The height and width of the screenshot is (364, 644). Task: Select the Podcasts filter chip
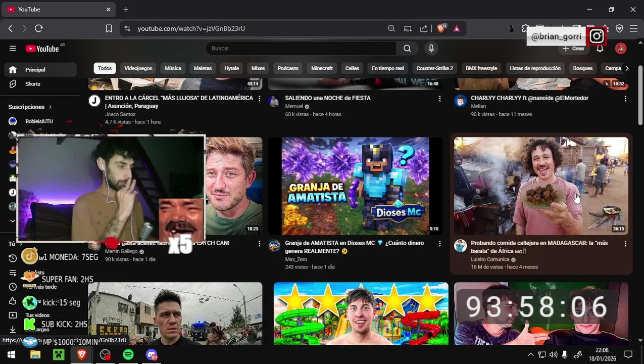pyautogui.click(x=288, y=68)
